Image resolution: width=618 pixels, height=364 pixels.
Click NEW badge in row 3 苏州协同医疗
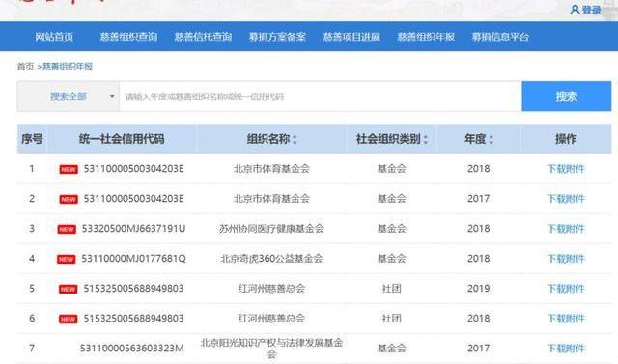(x=67, y=229)
